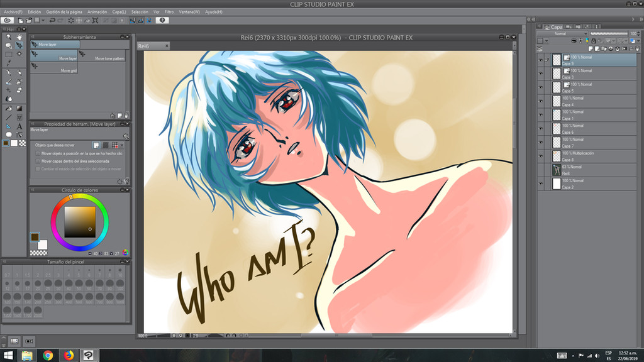Select the Ruler triangle tool

9,126
